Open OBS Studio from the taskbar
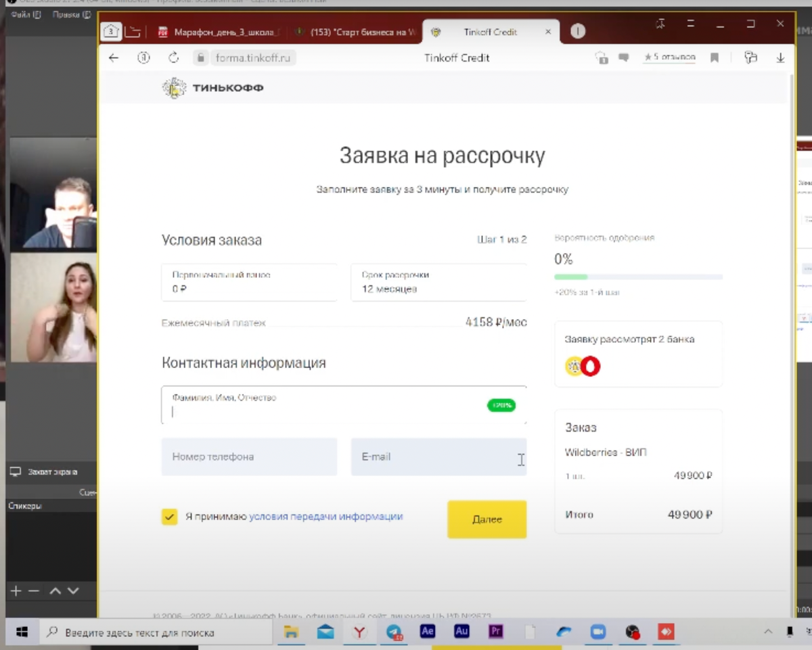The image size is (812, 650). tap(632, 632)
